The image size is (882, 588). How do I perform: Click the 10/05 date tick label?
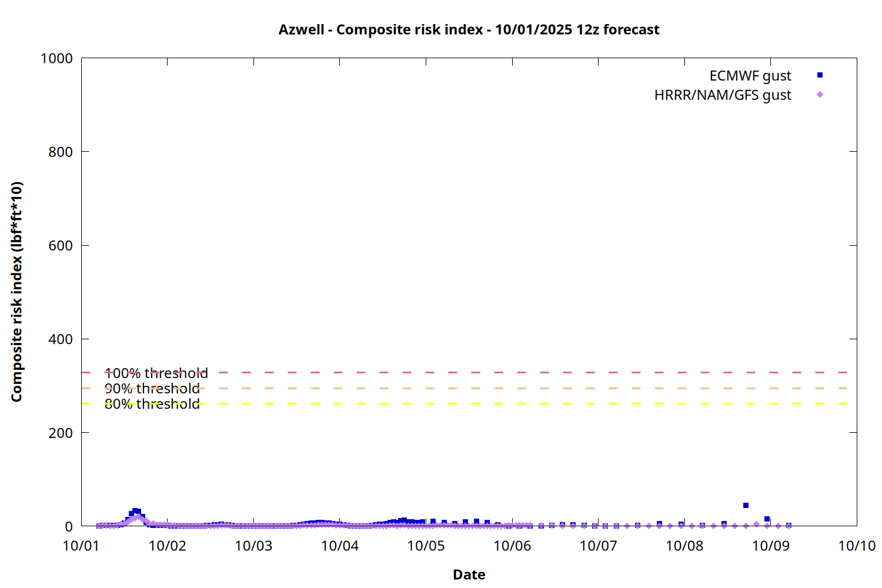pyautogui.click(x=426, y=546)
